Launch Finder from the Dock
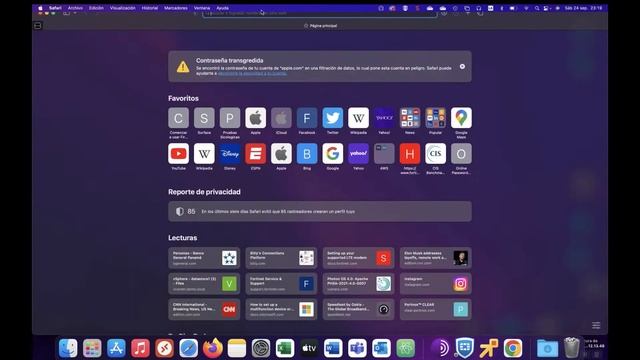 pyautogui.click(x=68, y=348)
